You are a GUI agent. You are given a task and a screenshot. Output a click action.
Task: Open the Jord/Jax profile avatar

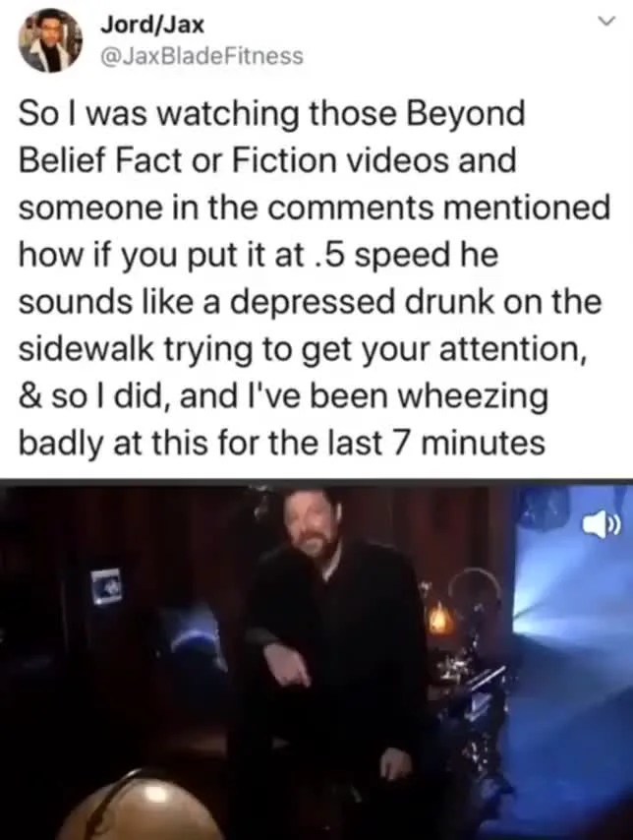click(x=51, y=40)
